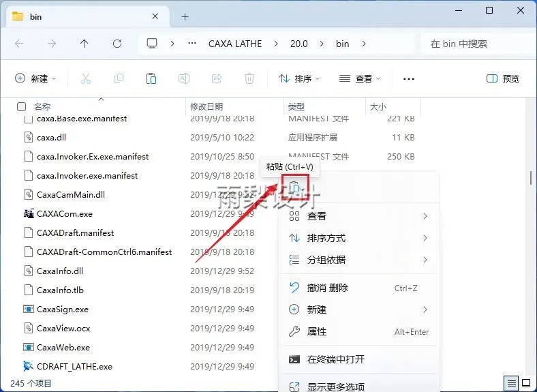
Task: Sort by 大小 column header
Action: point(378,106)
